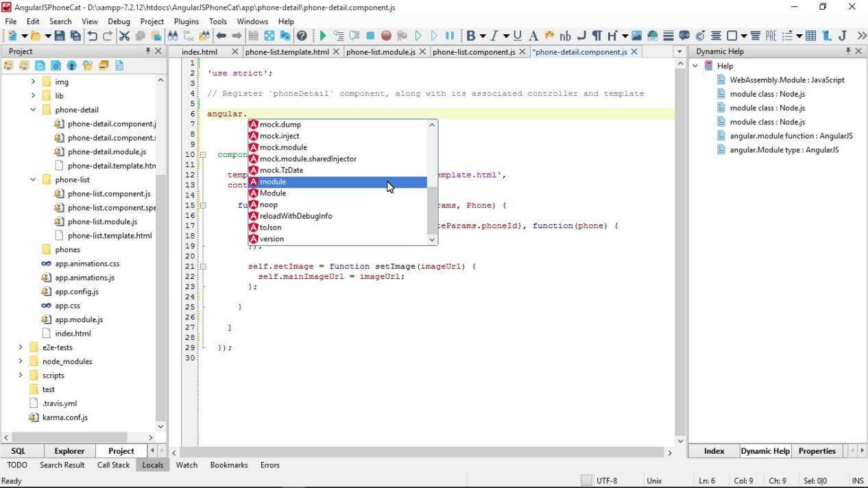The width and height of the screenshot is (868, 488).
Task: Switch to the phone-list.module.js tab
Action: pos(386,51)
